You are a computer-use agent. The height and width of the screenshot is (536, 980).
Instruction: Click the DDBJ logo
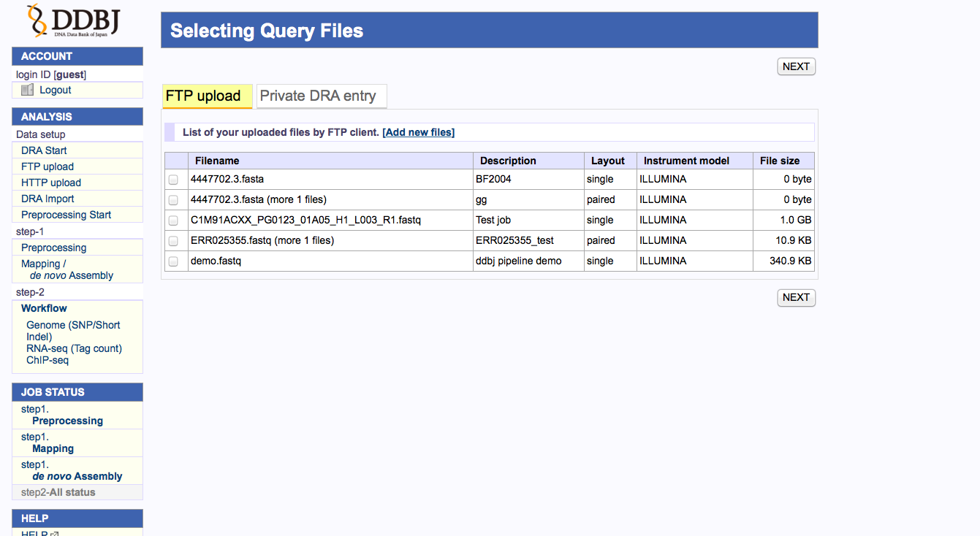(x=72, y=21)
